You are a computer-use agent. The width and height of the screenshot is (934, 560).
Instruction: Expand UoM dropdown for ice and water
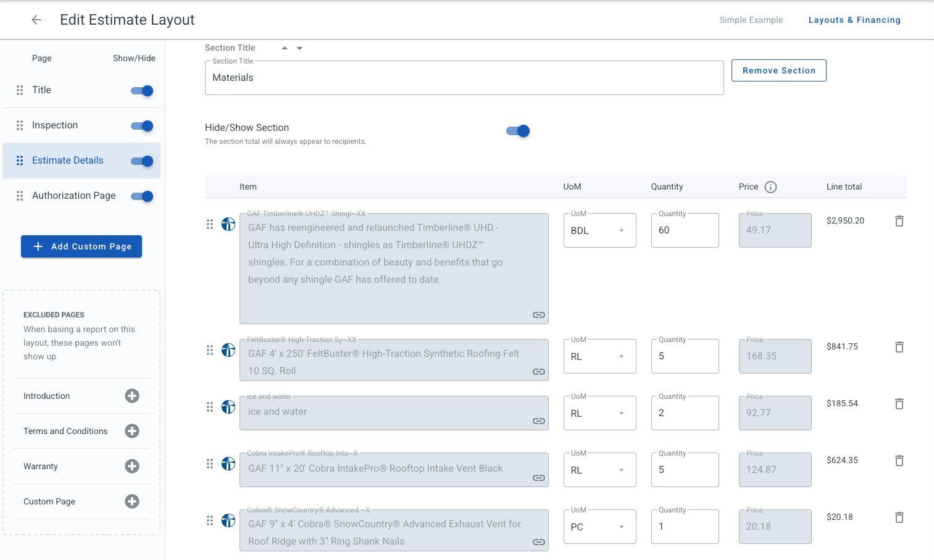tap(599, 413)
